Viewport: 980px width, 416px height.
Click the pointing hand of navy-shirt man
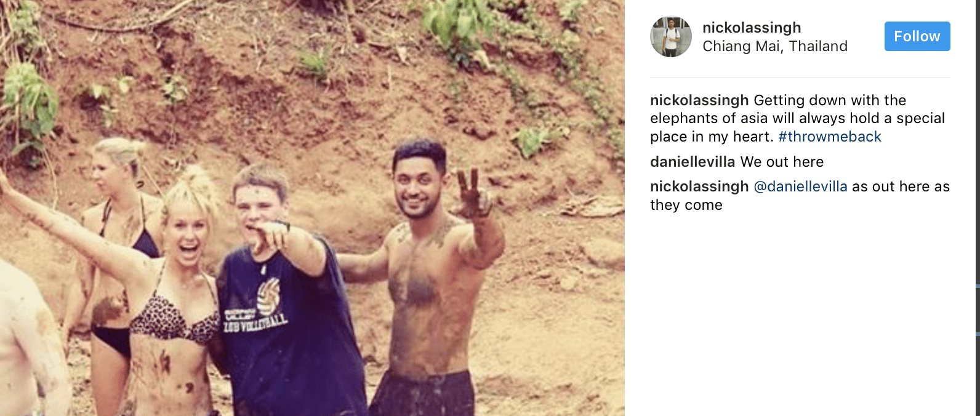point(268,237)
